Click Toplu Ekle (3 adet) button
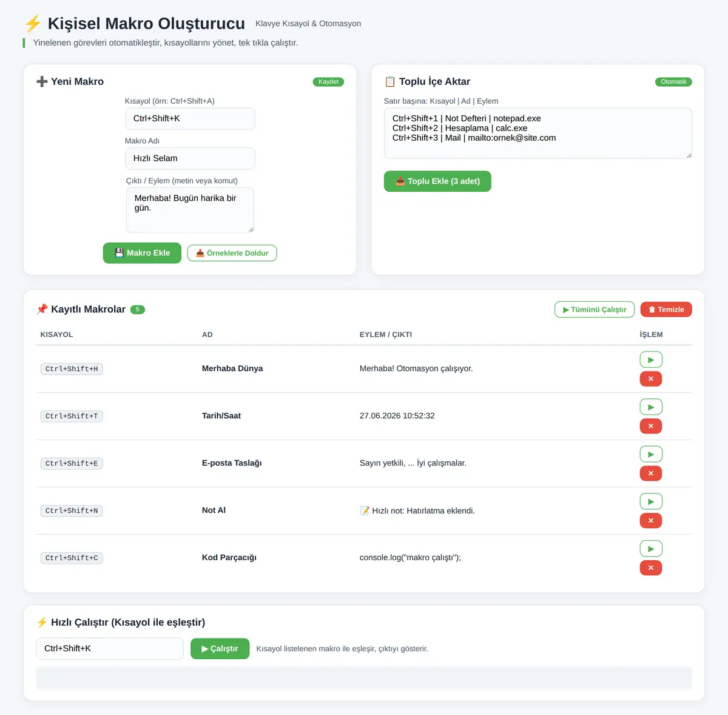Screen dimensions: 728x715 (437, 181)
